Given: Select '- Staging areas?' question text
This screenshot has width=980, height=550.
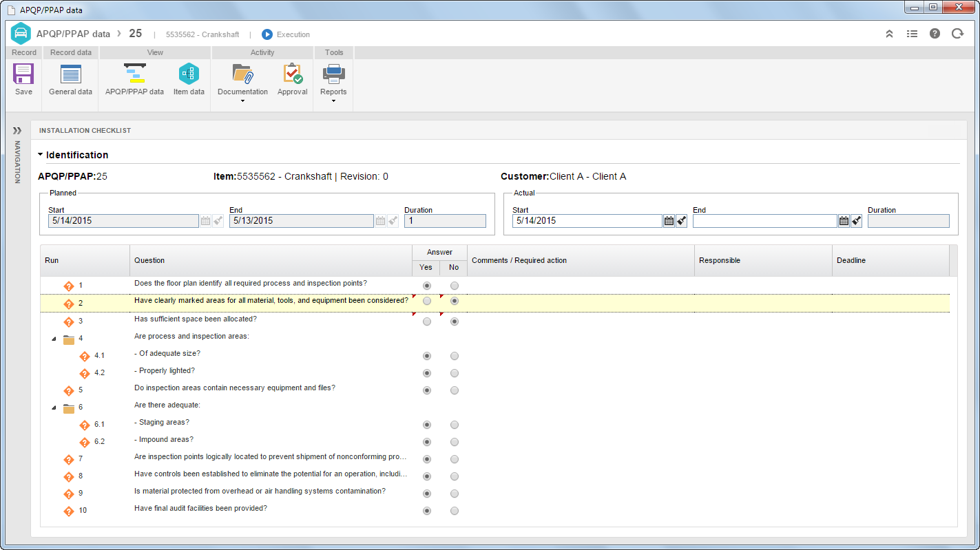Looking at the screenshot, I should (x=162, y=422).
